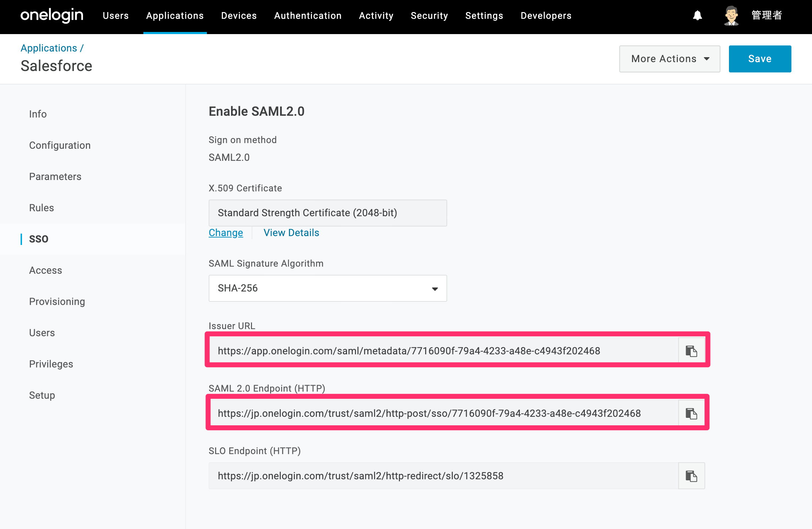Image resolution: width=812 pixels, height=529 pixels.
Task: Open the 管理者 account menu
Action: [767, 16]
